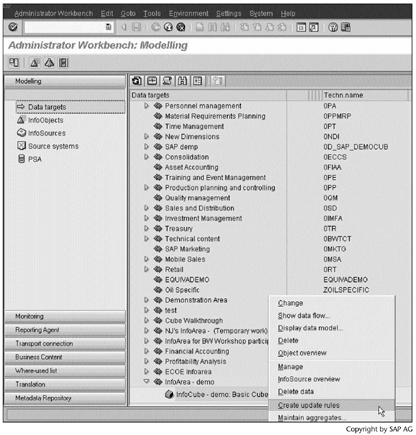Image resolution: width=416 pixels, height=435 pixels.
Task: Expand the Treasury node
Action: pos(146,229)
